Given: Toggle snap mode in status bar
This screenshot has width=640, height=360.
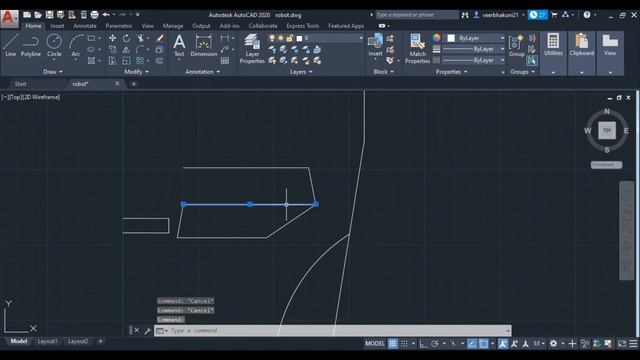Looking at the screenshot, I should pyautogui.click(x=404, y=344).
